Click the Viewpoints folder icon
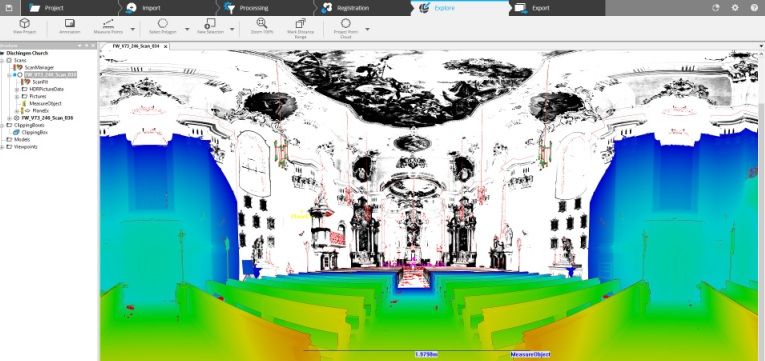The width and height of the screenshot is (765, 361). [x=10, y=146]
